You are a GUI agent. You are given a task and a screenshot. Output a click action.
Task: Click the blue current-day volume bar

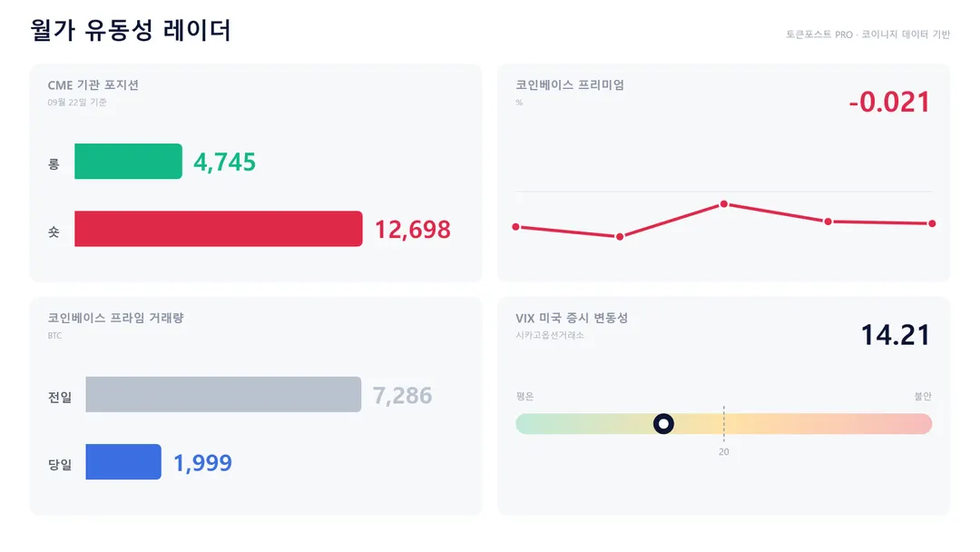123,462
